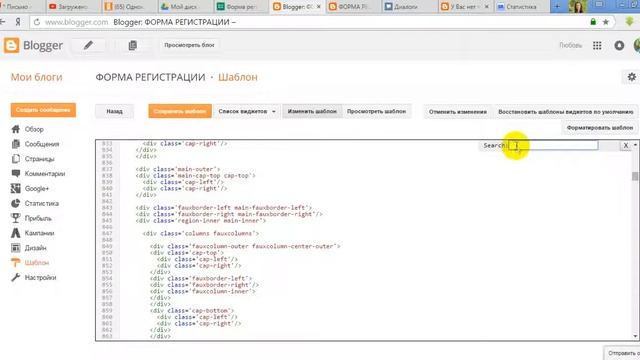Viewport: 640px width, 360px height.
Task: Click the Шаблон breadcrumb title
Action: coord(238,77)
